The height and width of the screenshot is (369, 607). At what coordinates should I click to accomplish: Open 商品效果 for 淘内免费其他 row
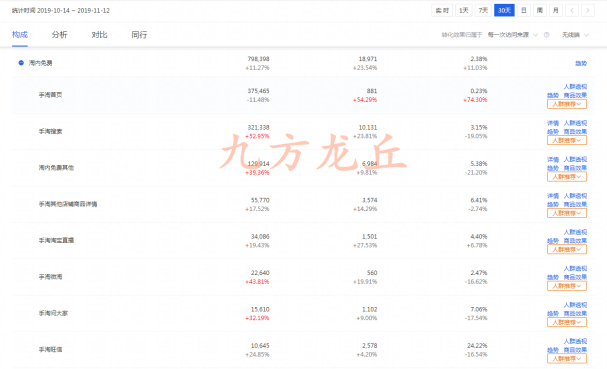coord(575,168)
